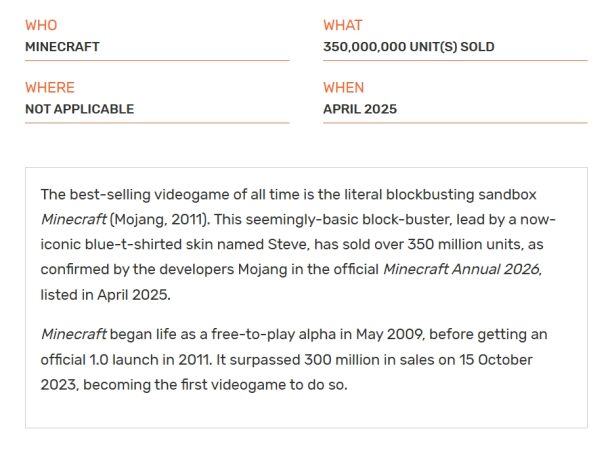This screenshot has width=610, height=450.
Task: Click the WHO heading label
Action: 42,25
